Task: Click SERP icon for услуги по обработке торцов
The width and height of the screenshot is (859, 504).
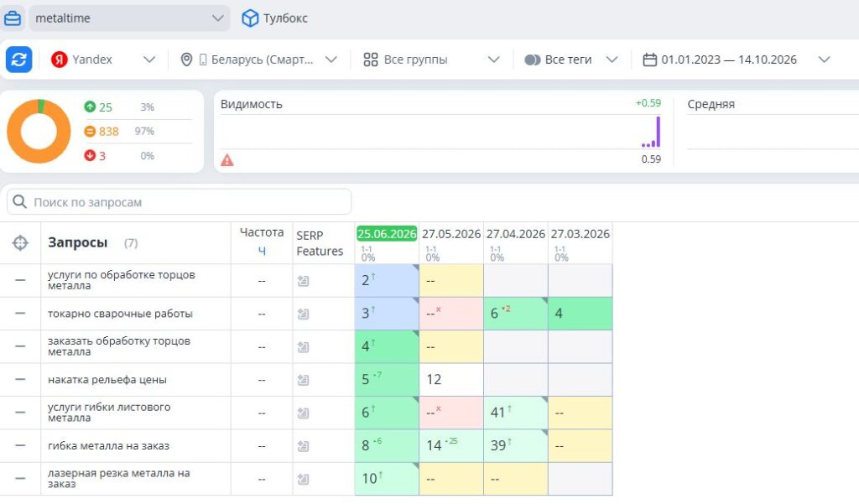Action: (303, 281)
